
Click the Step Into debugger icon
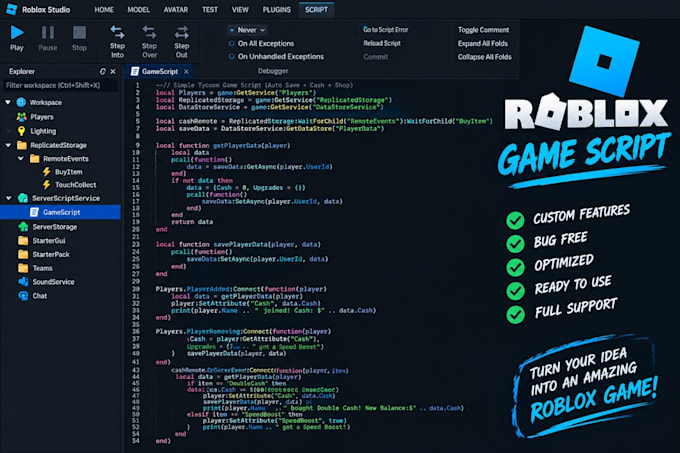pyautogui.click(x=117, y=32)
